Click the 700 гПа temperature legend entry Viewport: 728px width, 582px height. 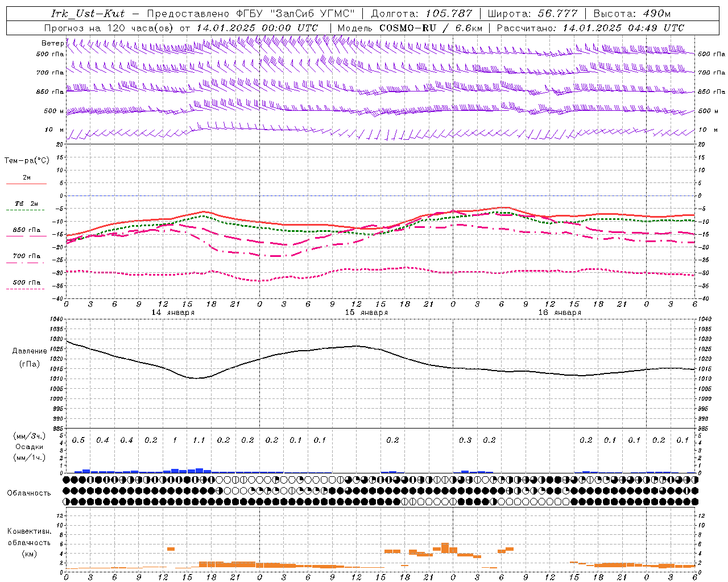pyautogui.click(x=27, y=256)
